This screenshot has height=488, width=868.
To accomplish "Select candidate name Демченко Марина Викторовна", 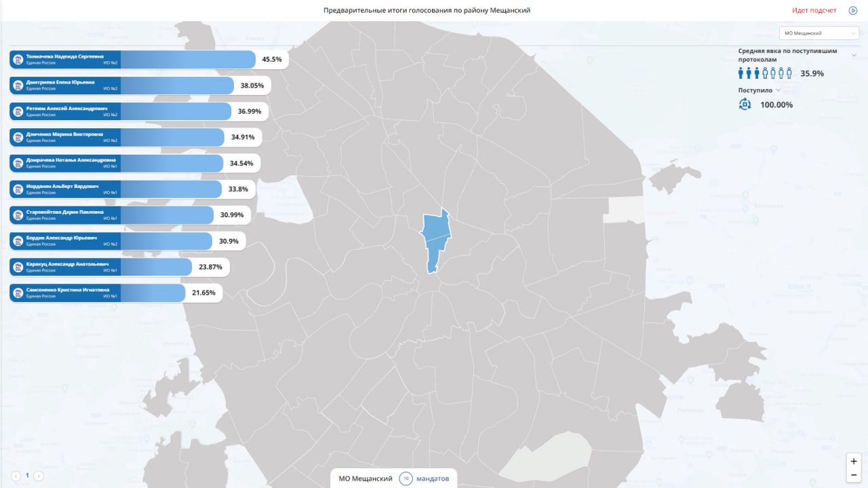I will click(x=64, y=134).
